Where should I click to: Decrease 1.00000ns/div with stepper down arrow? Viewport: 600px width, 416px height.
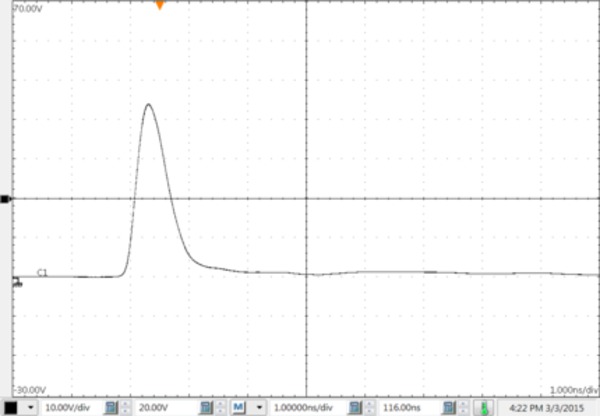[x=369, y=411]
